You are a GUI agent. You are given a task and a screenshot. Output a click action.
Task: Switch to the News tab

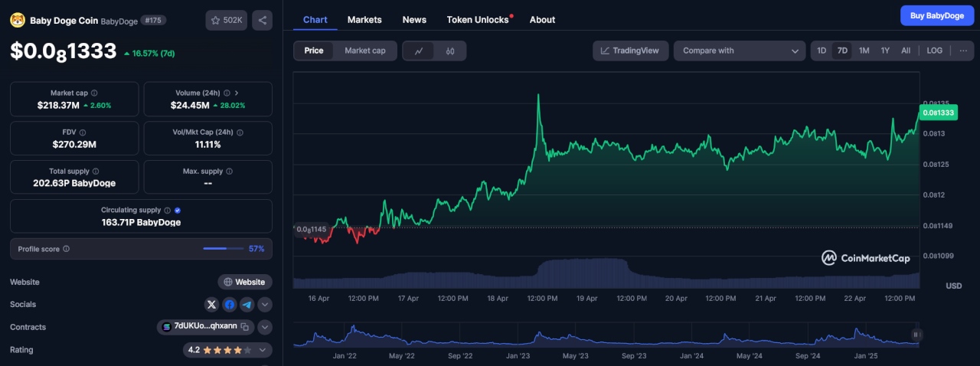414,20
